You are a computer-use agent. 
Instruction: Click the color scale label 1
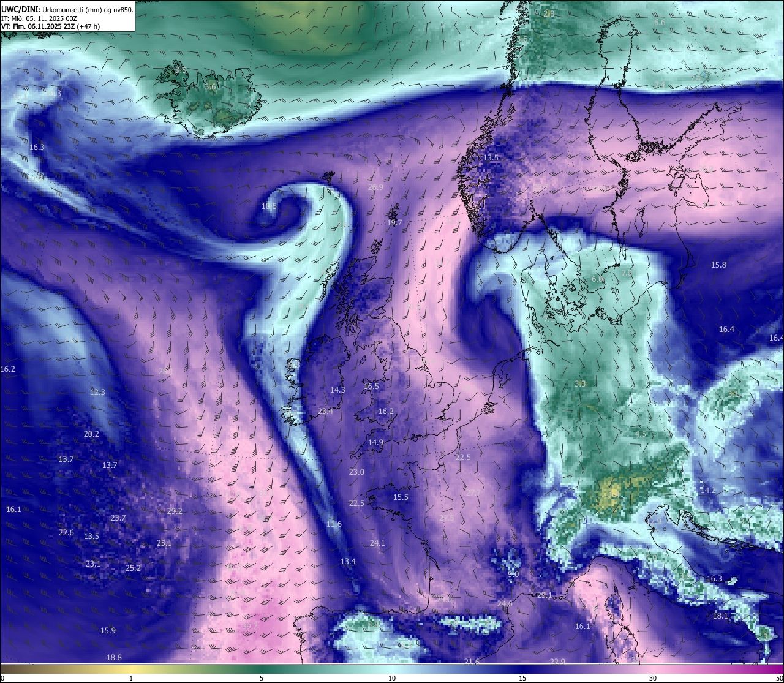(131, 678)
